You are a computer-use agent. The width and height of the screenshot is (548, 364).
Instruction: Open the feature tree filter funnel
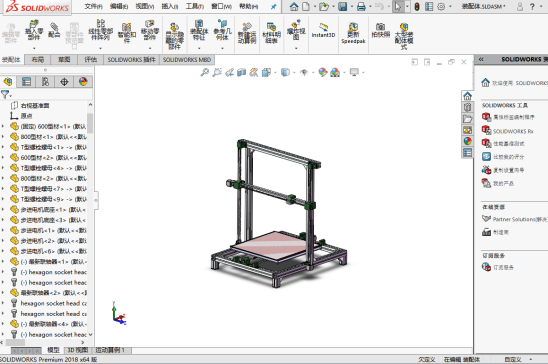(x=5, y=94)
